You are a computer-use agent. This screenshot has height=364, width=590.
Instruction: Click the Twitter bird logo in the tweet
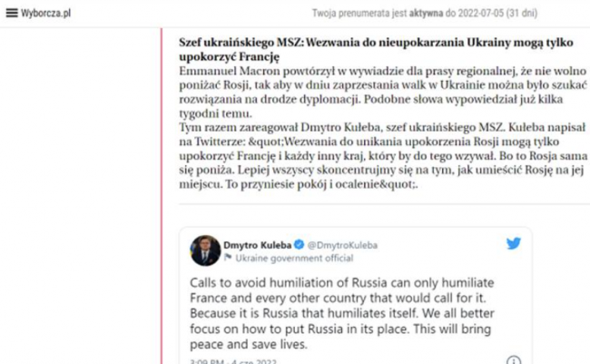[514, 243]
